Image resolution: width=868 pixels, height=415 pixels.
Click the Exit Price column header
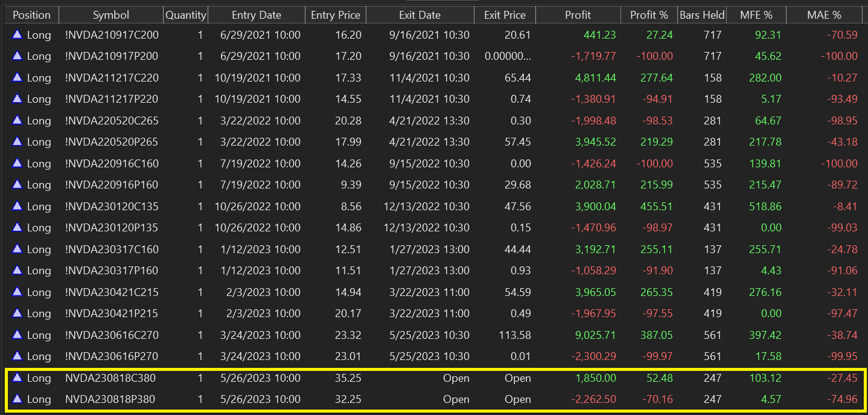(505, 15)
